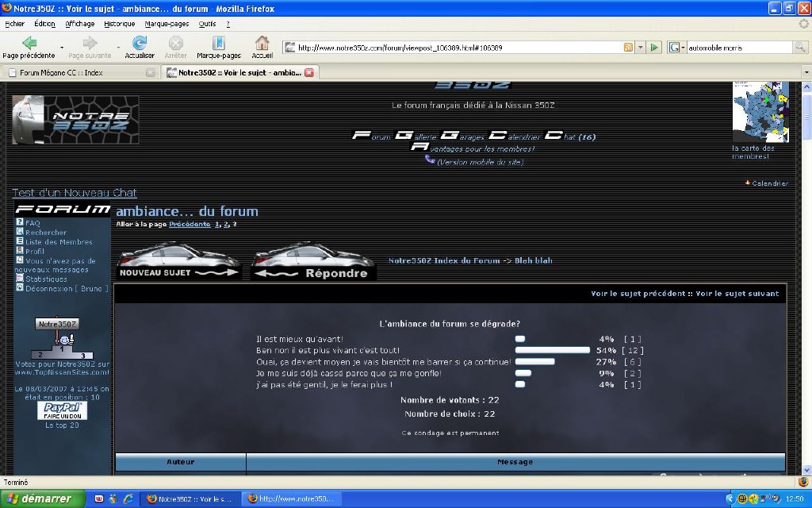Click the NOUVEAU SUJET button
Image resolution: width=812 pixels, height=508 pixels.
178,261
